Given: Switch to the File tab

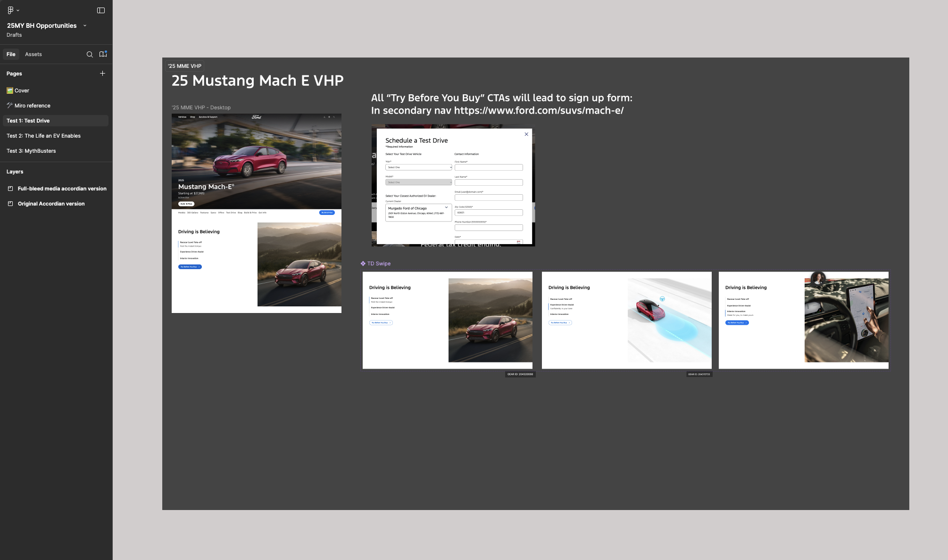Looking at the screenshot, I should 11,54.
